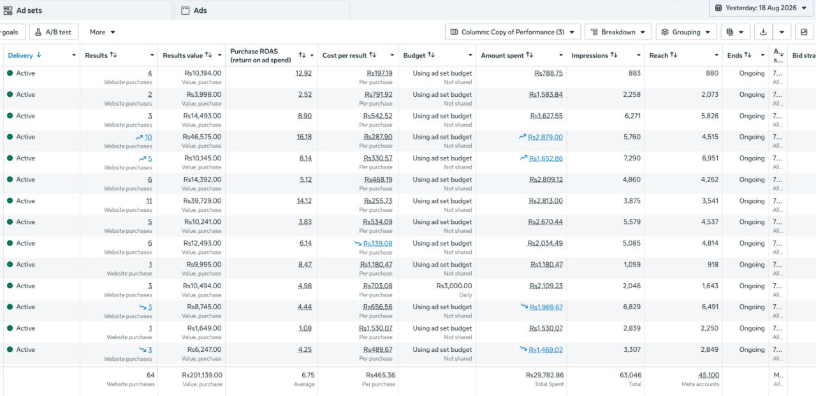This screenshot has height=396, width=816.
Task: Open the More dropdown menu
Action: point(102,32)
